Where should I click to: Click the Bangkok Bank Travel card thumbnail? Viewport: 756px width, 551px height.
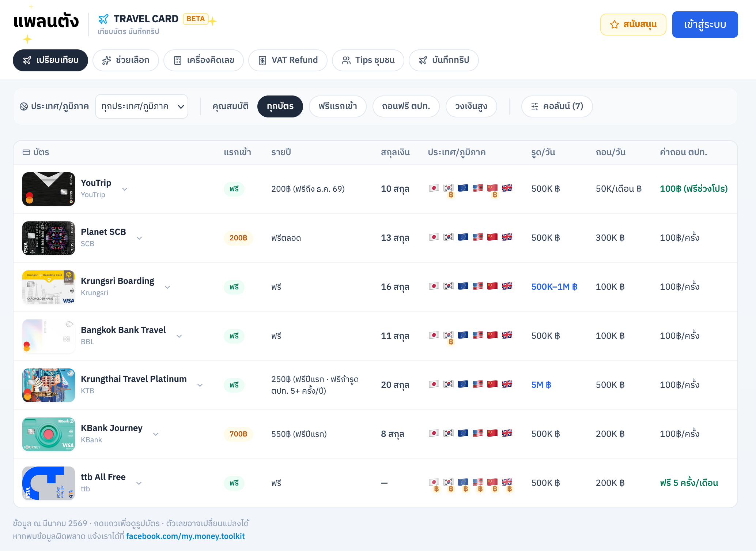click(x=49, y=336)
